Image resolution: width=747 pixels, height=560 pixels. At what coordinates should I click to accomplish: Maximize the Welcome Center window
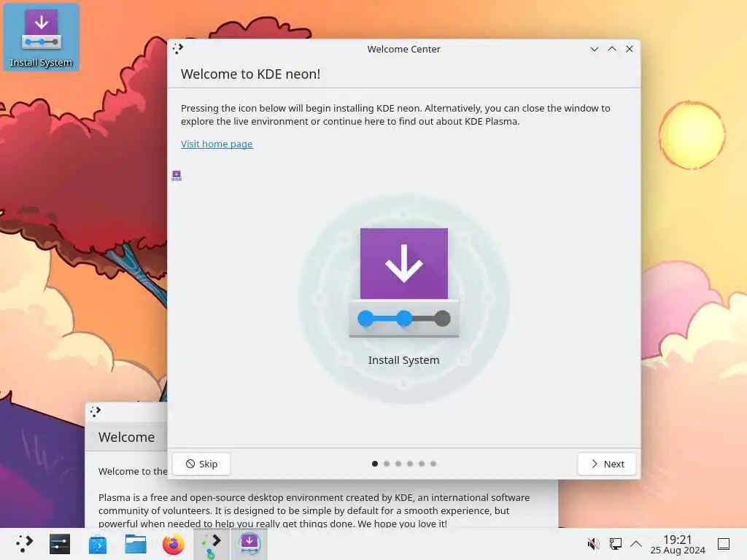coord(612,49)
